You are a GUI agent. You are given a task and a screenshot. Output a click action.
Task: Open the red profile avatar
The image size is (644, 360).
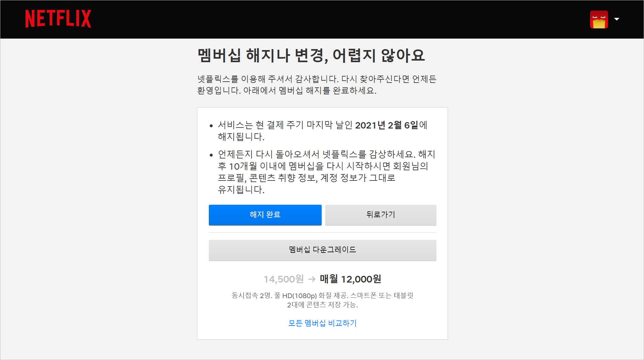[x=599, y=19]
